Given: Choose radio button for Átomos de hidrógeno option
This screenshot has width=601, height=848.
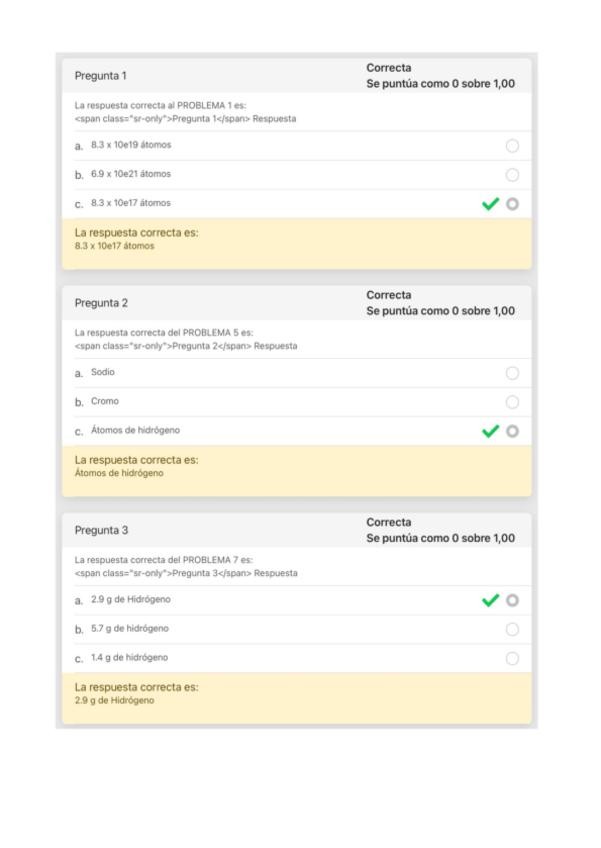Looking at the screenshot, I should [513, 431].
